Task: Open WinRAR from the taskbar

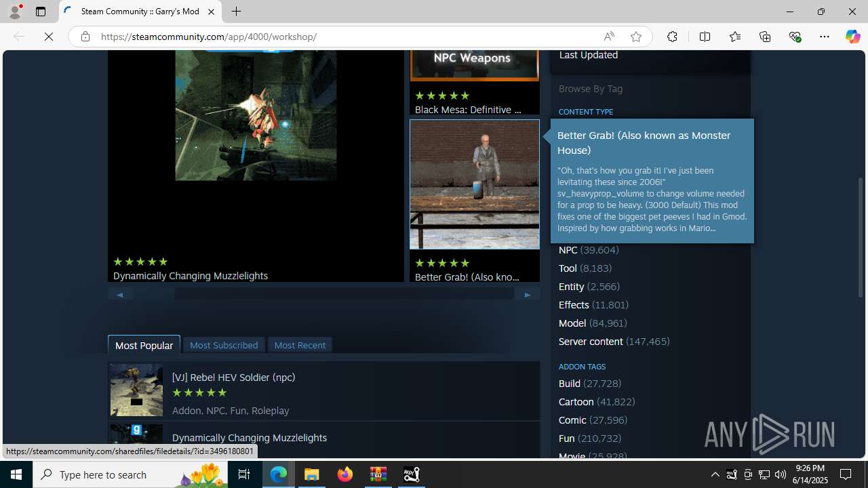Action: tap(378, 474)
